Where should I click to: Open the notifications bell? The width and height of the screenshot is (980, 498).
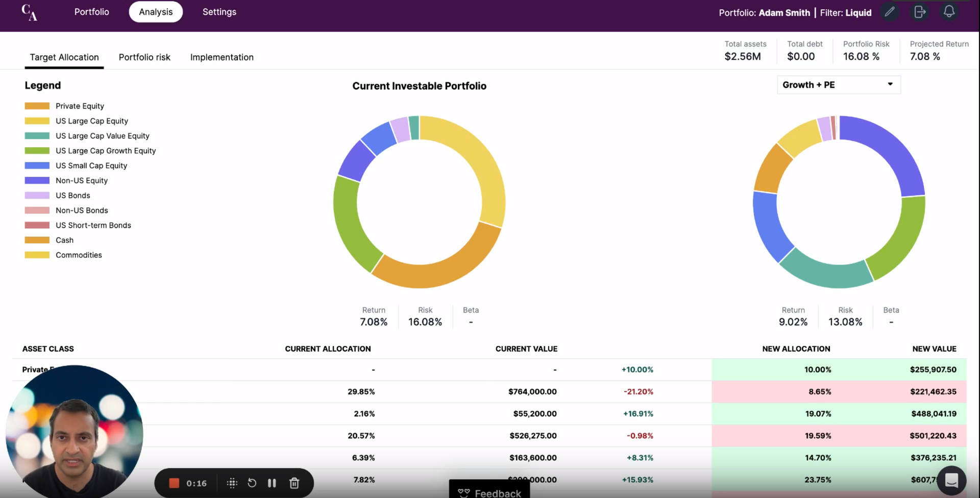949,12
